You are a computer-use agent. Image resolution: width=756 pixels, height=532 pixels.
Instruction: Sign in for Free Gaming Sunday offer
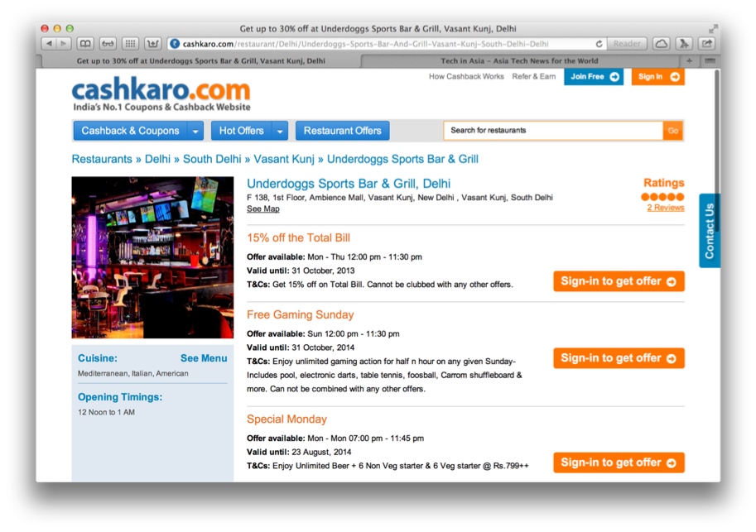click(x=619, y=358)
